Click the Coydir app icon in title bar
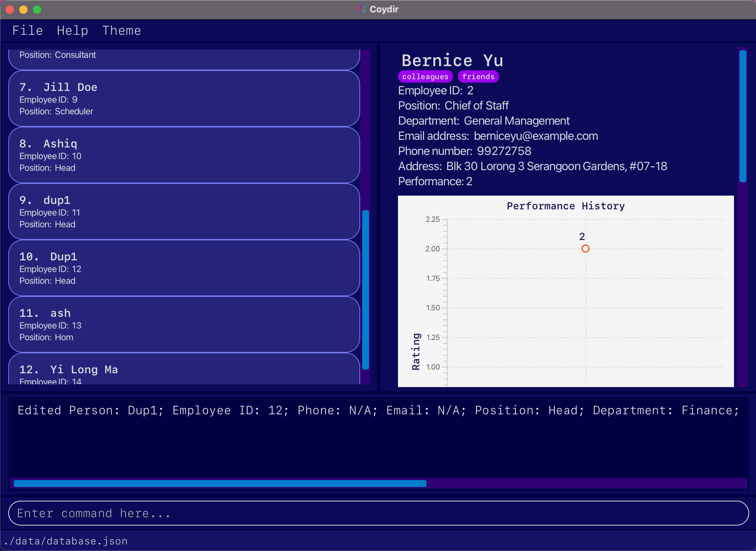The height and width of the screenshot is (551, 756). pyautogui.click(x=361, y=9)
